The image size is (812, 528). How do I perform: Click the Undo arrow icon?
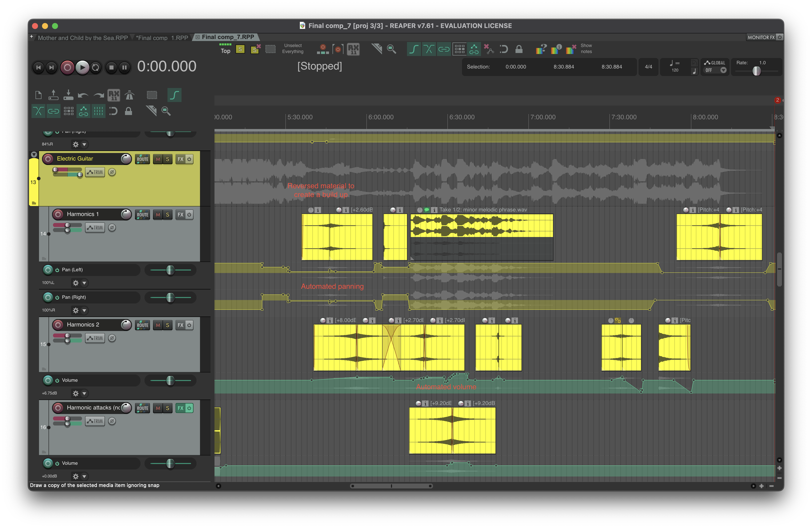click(83, 95)
